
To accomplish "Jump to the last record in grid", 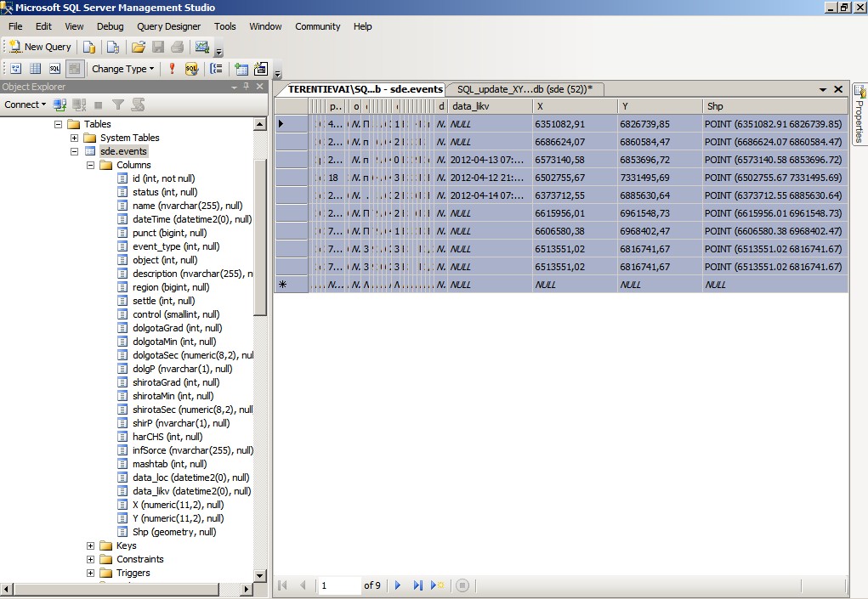I will click(417, 585).
